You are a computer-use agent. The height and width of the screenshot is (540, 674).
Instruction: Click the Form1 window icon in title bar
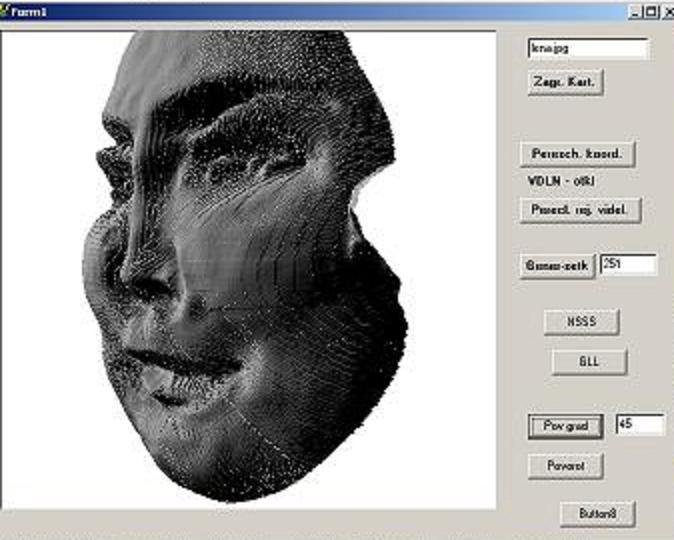click(x=4, y=11)
